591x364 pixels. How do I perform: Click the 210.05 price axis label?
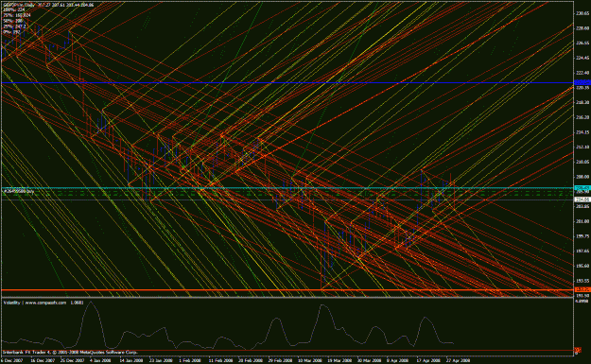[x=582, y=162]
